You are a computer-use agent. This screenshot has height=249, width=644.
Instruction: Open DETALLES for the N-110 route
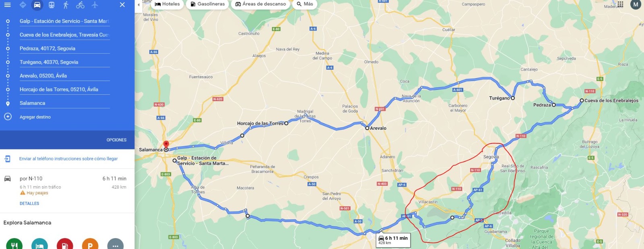[29, 203]
